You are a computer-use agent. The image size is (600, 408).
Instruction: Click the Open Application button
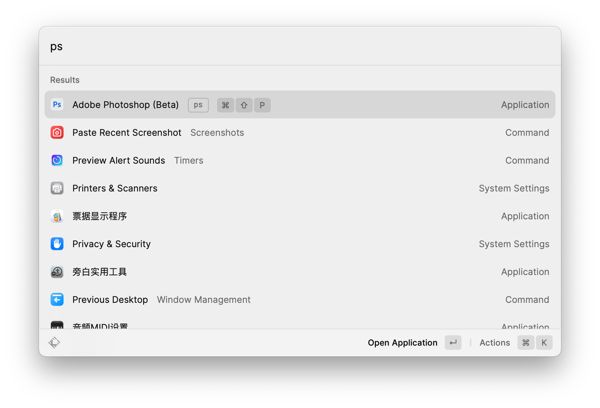(414, 343)
